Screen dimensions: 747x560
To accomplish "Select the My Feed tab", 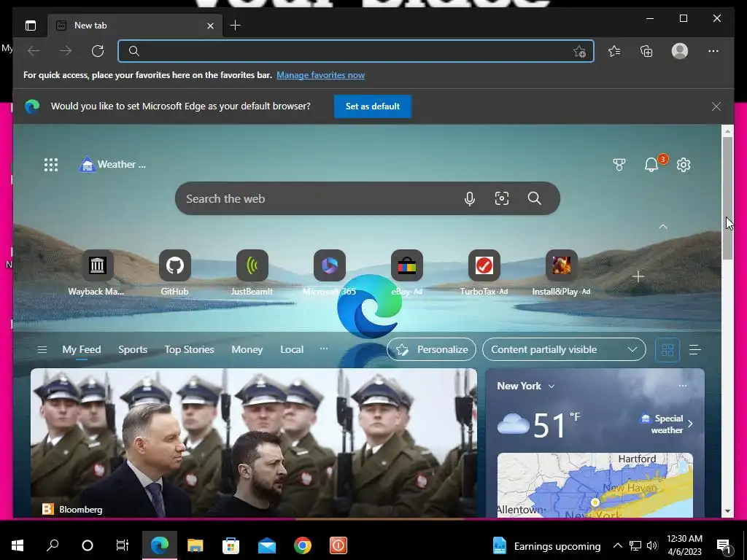I will [82, 349].
